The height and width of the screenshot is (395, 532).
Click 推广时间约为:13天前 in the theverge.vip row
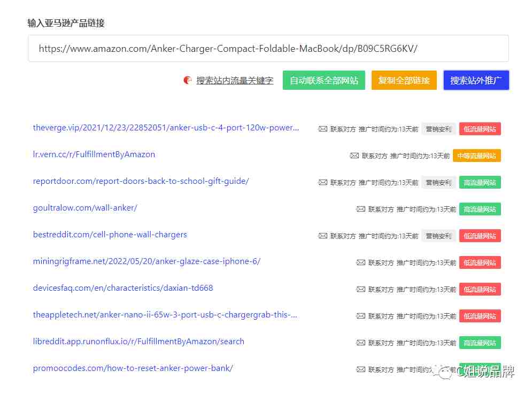tap(389, 129)
